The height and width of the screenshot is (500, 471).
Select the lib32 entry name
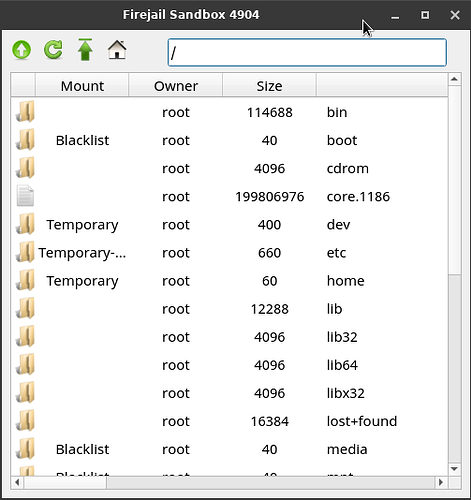click(342, 337)
